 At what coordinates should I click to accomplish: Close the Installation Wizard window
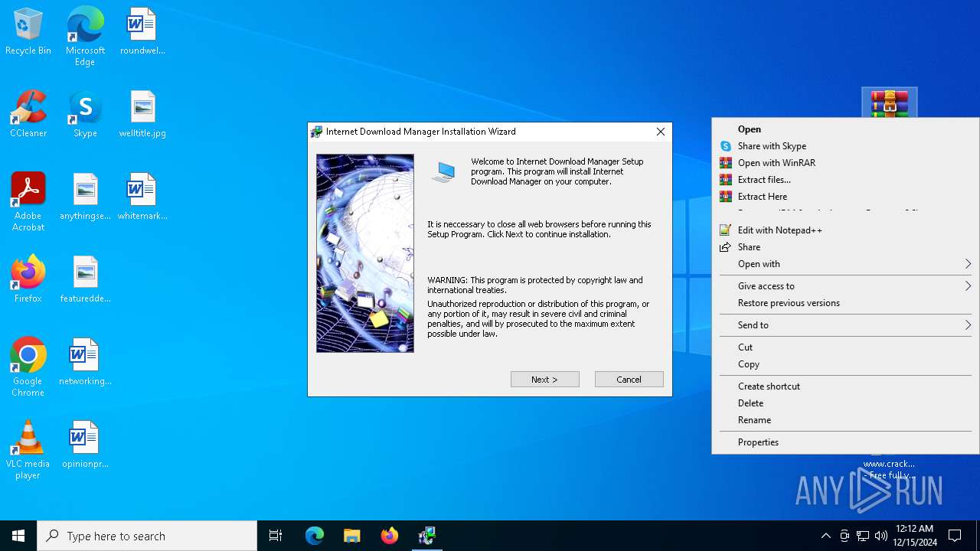[x=661, y=132]
